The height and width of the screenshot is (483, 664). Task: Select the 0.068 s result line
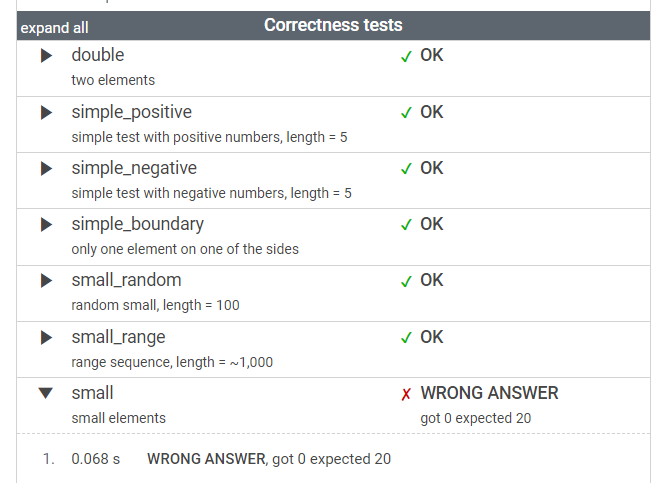click(x=217, y=459)
